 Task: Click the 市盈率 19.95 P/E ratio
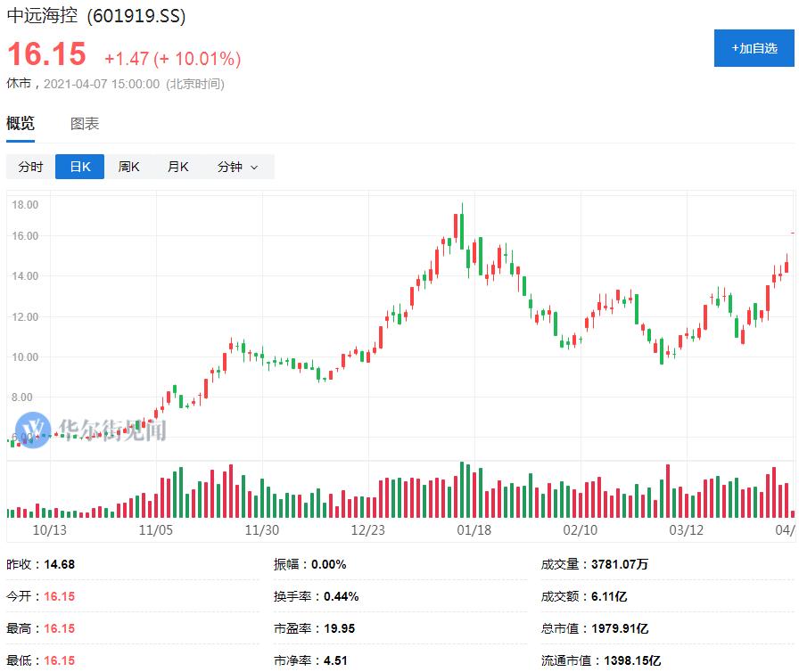point(340,628)
